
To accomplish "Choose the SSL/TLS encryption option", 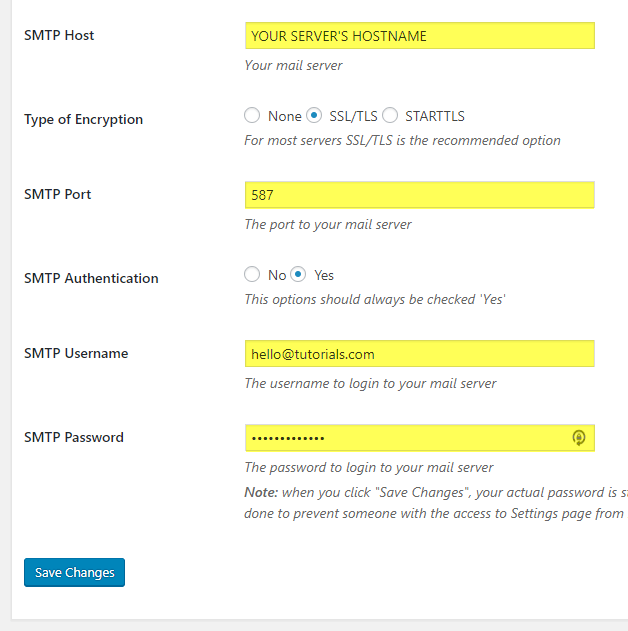I will coord(314,115).
